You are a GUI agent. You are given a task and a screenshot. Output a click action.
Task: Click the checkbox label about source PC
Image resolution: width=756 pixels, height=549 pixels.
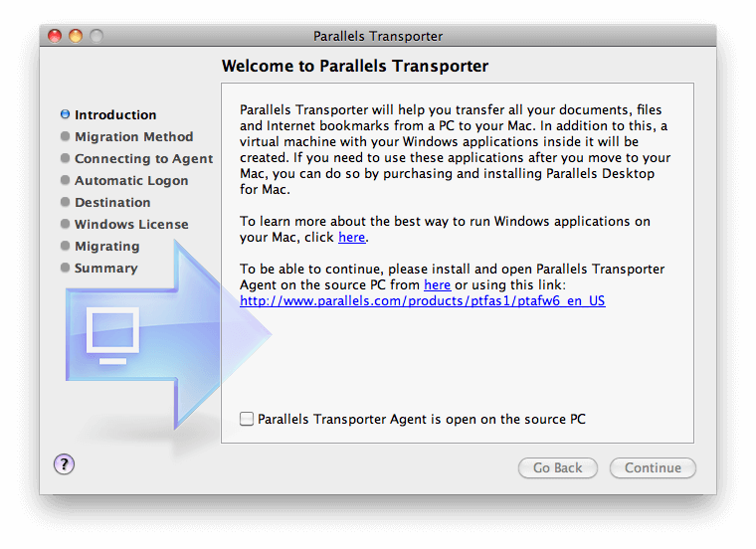(422, 419)
